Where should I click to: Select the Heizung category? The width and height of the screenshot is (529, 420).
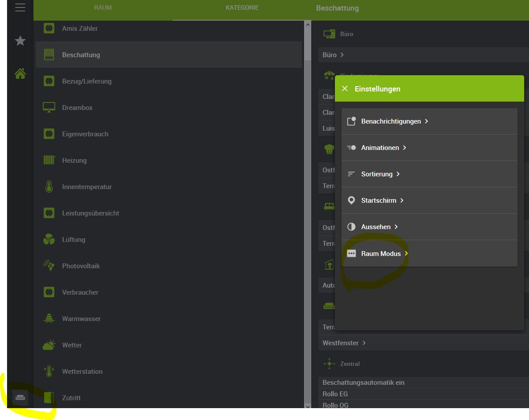(169, 160)
